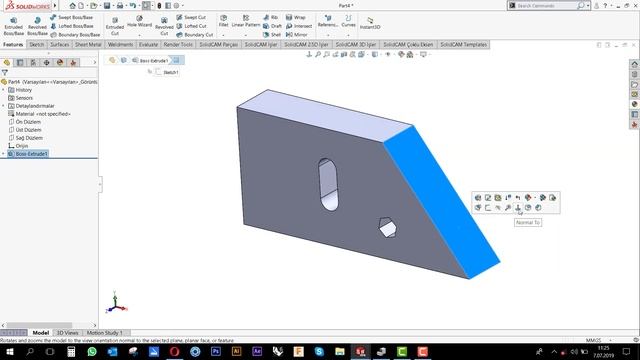Select the Linear Pattern tool
The height and width of the screenshot is (360, 640).
click(246, 21)
